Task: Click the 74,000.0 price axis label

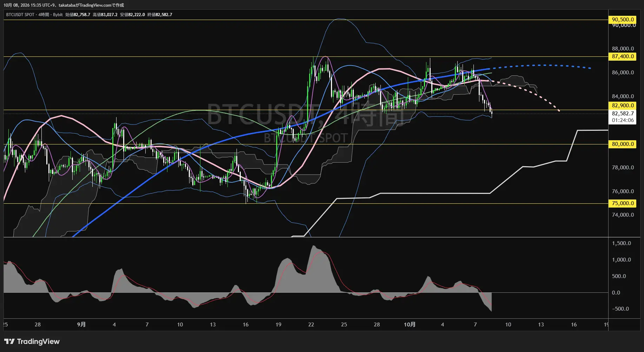Action: [623, 215]
